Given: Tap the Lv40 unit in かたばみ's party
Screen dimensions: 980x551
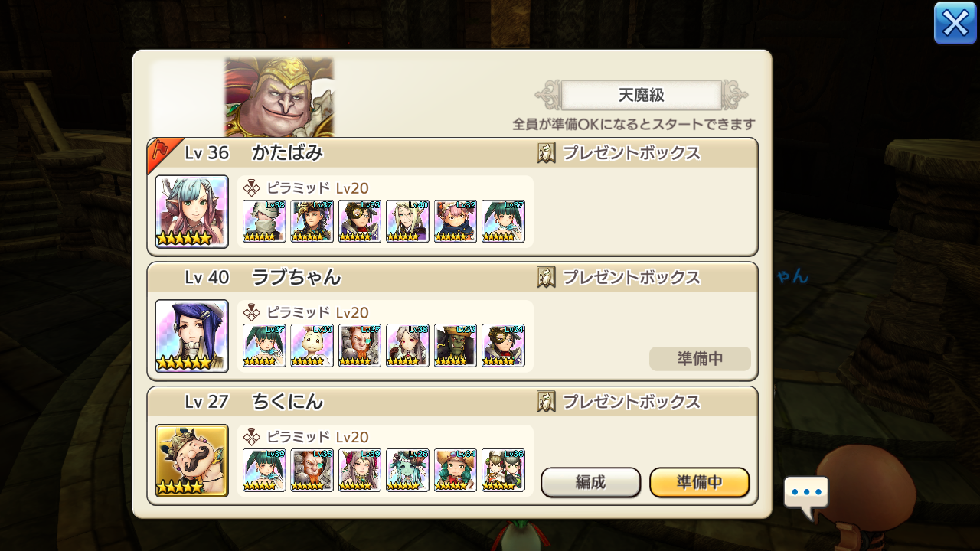Looking at the screenshot, I should click(x=407, y=221).
